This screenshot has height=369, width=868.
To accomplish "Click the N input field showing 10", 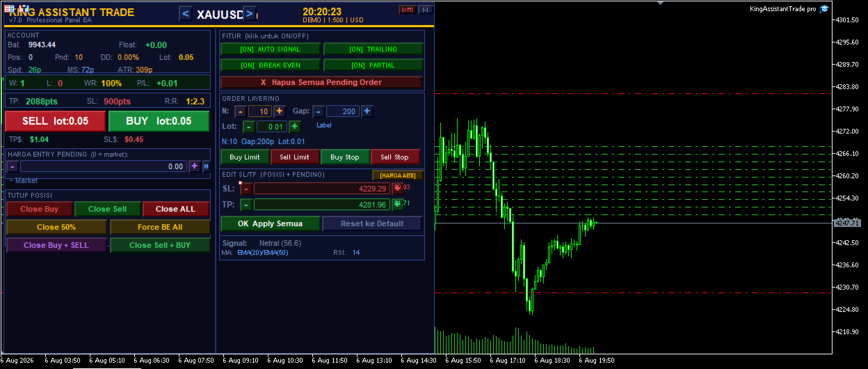I will point(260,111).
